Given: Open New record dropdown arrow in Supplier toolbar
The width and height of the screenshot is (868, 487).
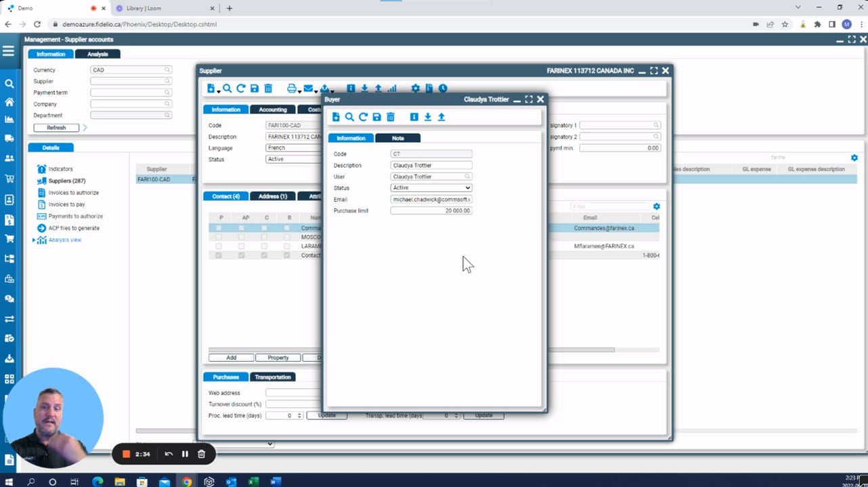Looking at the screenshot, I should point(218,91).
